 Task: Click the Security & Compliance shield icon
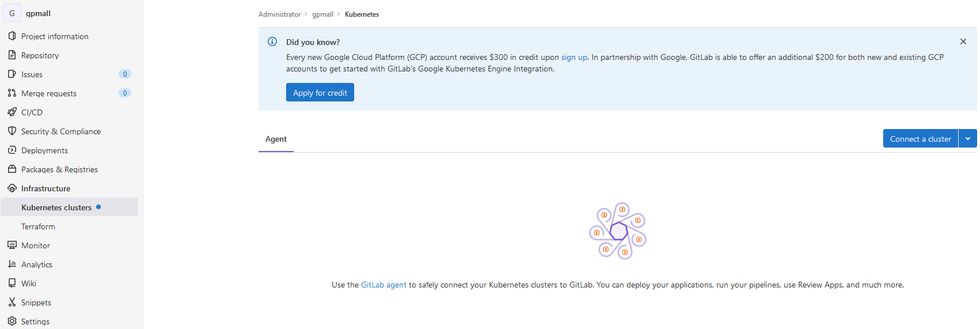(x=12, y=131)
